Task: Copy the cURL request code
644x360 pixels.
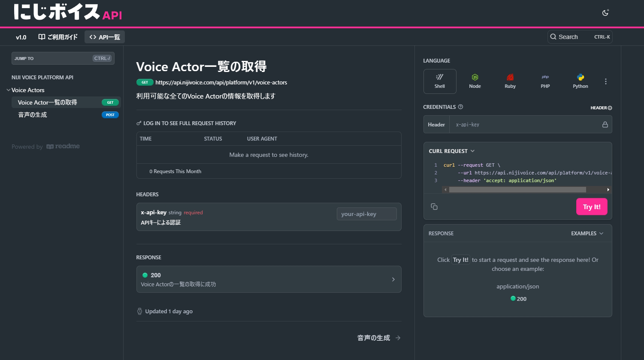Action: point(434,206)
